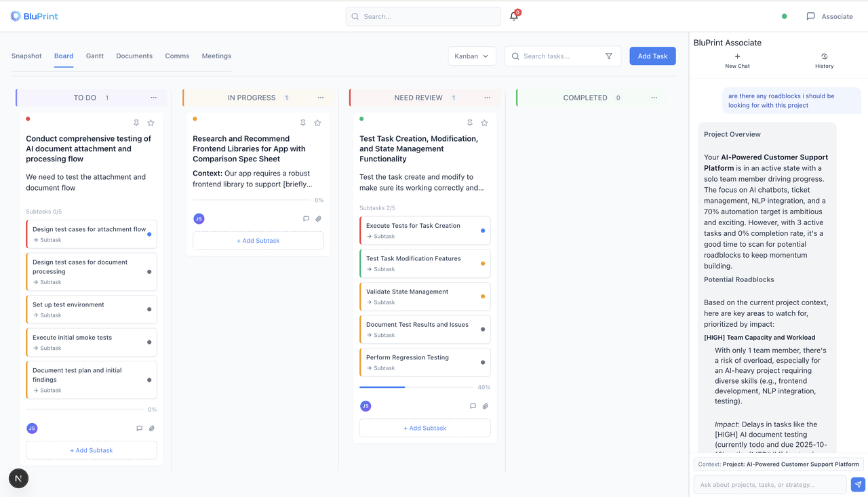Screen dimensions: 868x497
Task: Open comments on the Need Review task card
Action: click(473, 405)
